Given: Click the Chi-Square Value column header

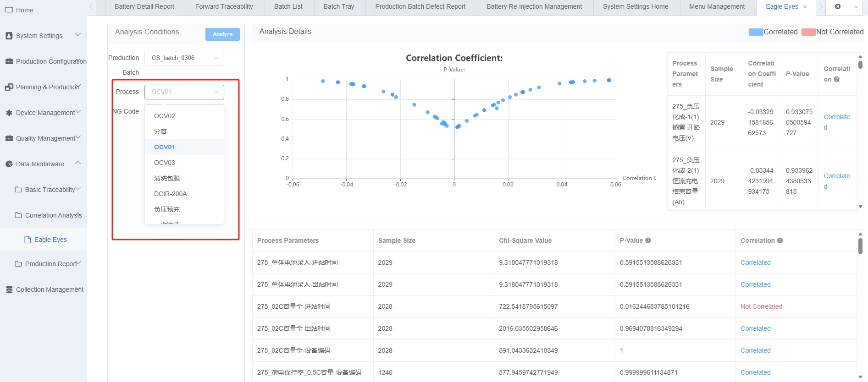Looking at the screenshot, I should [x=525, y=240].
